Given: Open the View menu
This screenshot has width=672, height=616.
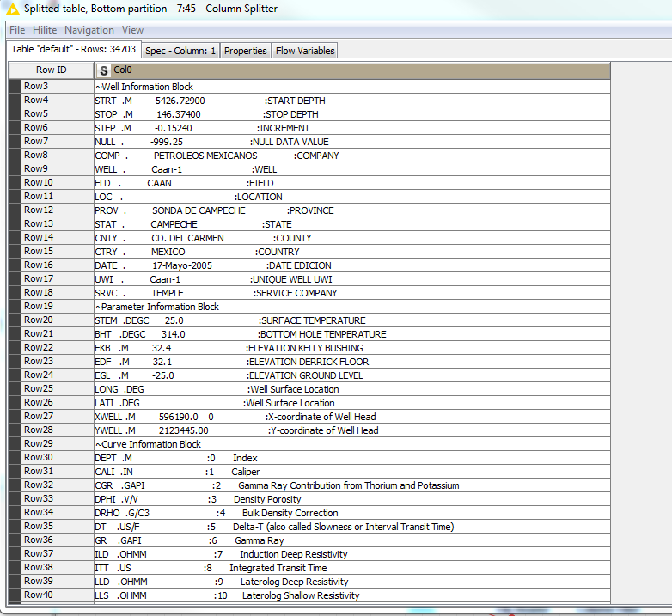Looking at the screenshot, I should click(x=132, y=30).
